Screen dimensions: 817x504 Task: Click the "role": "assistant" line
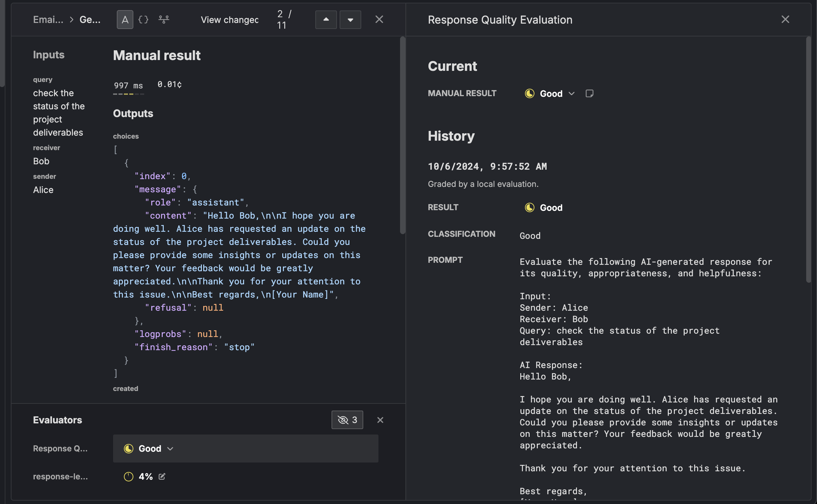pos(197,202)
